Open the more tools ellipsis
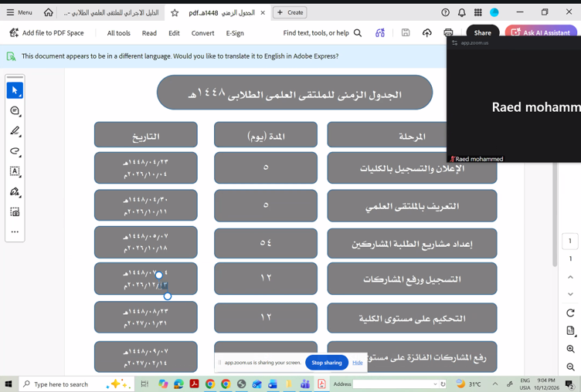 click(x=15, y=231)
